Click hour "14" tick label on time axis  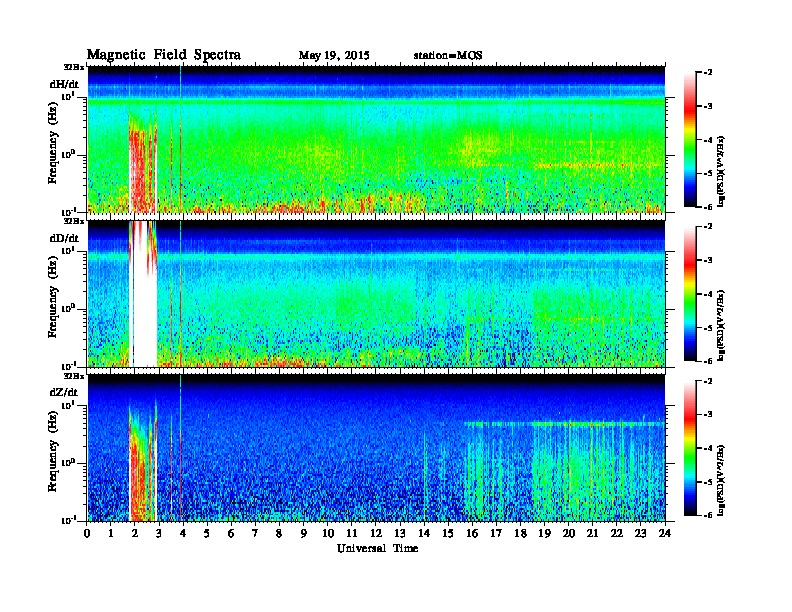[x=424, y=533]
